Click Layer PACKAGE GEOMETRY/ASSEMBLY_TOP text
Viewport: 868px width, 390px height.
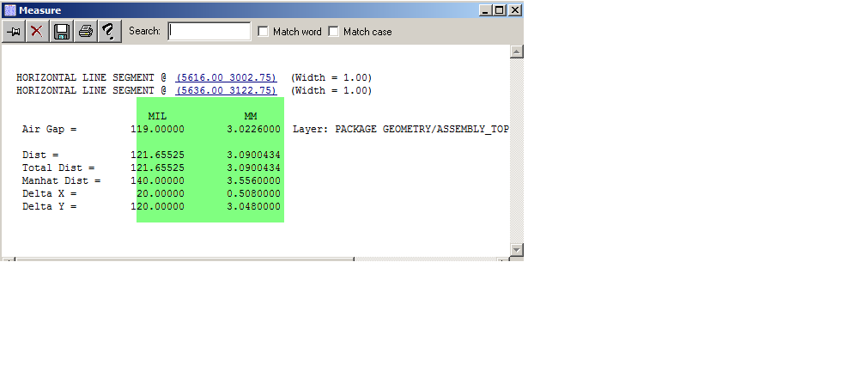click(x=401, y=129)
